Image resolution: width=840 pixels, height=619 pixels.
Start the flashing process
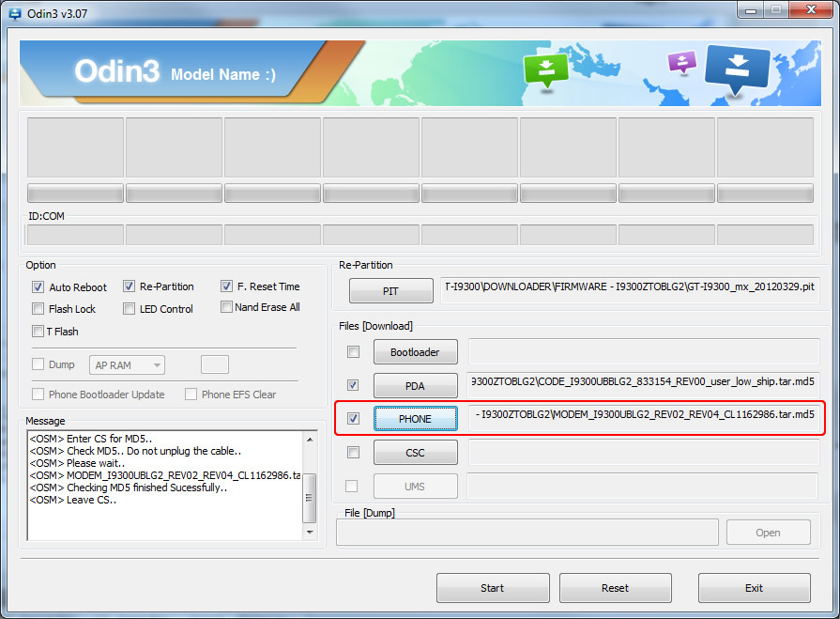coord(493,588)
